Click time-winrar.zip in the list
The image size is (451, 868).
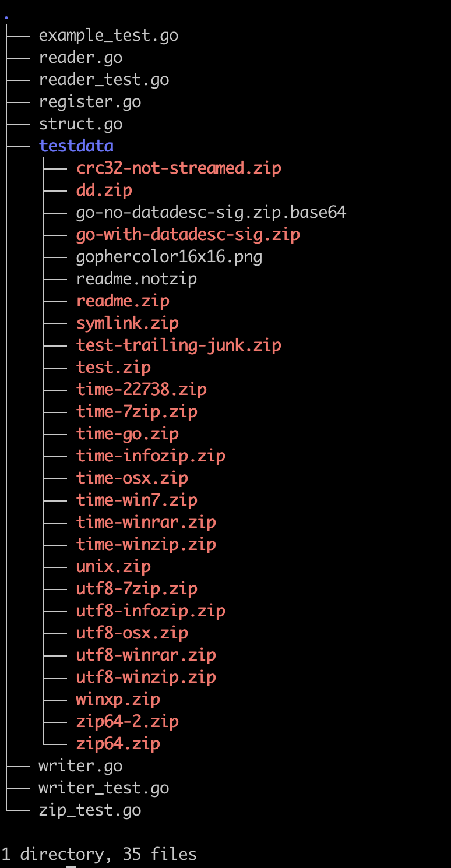point(146,523)
